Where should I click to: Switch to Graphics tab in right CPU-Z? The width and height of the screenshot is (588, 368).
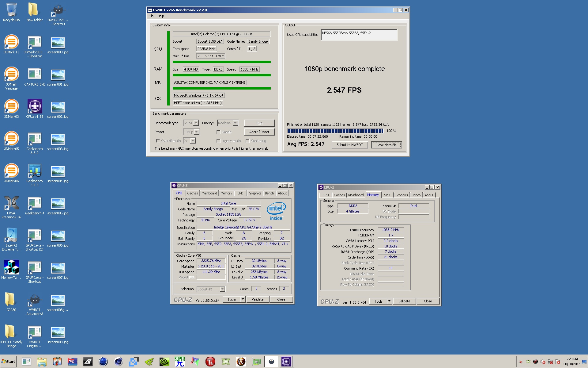[401, 195]
